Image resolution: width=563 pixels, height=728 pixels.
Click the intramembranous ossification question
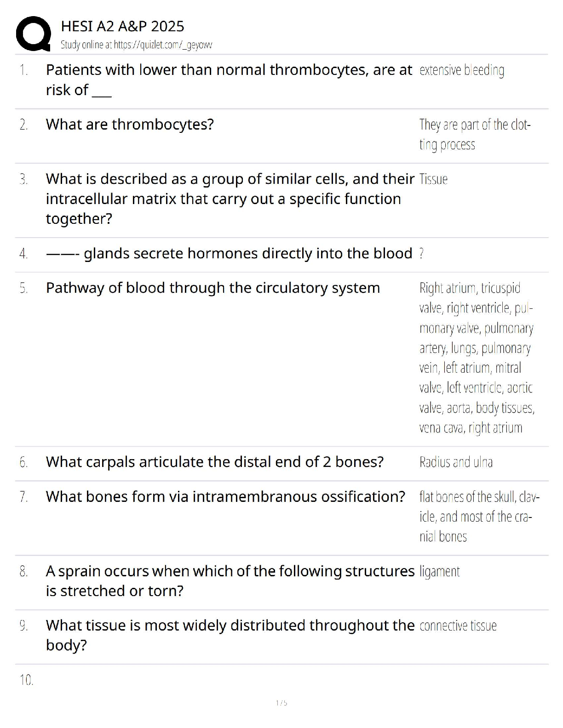click(225, 496)
